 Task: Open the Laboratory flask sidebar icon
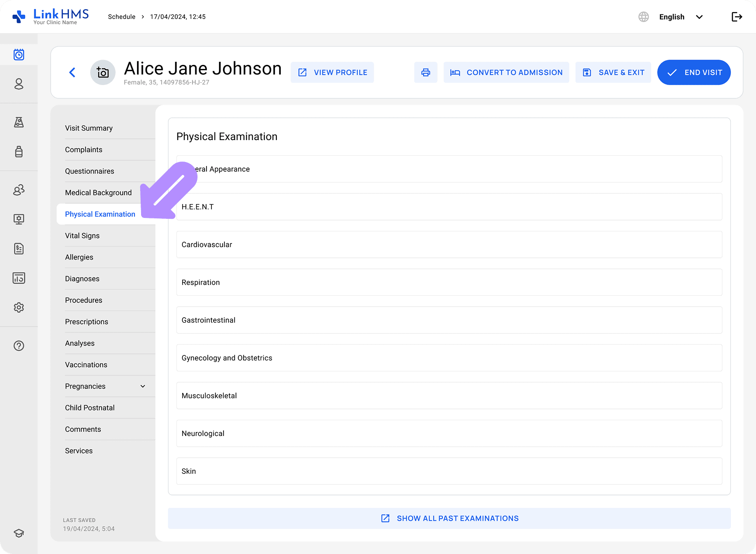coord(19,122)
